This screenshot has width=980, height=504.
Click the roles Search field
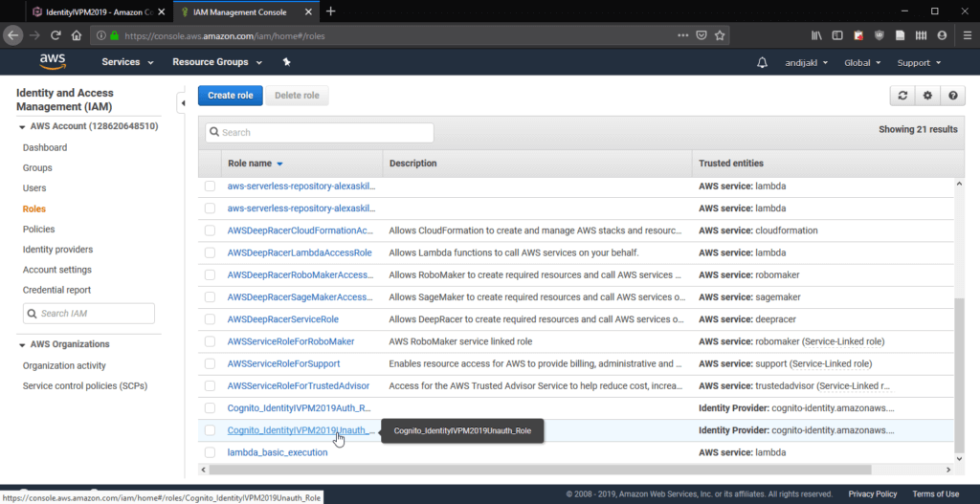click(x=320, y=132)
